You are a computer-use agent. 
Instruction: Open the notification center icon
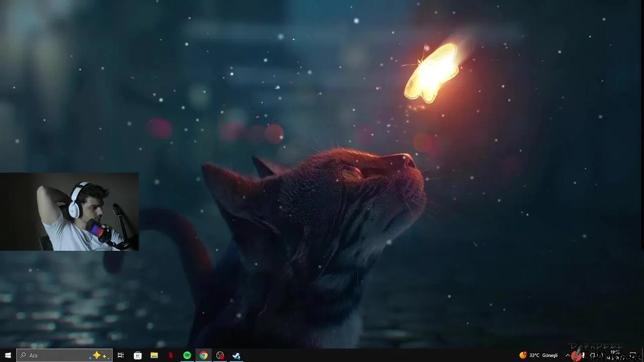click(x=633, y=355)
